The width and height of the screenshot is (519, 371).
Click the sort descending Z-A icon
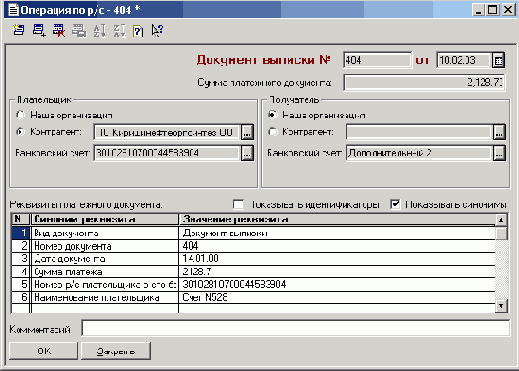[x=119, y=30]
